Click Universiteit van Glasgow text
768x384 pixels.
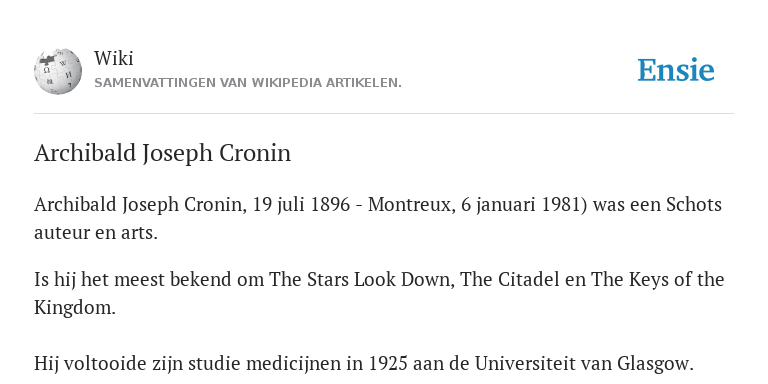pos(584,364)
